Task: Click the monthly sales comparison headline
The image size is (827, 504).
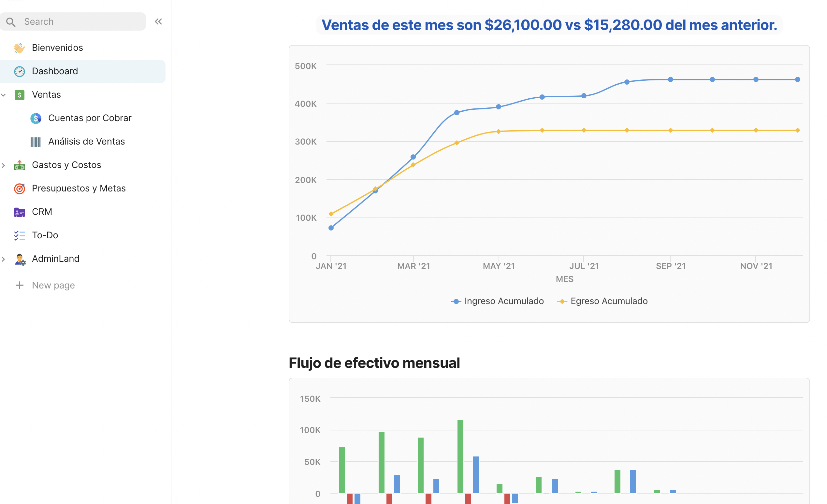Action: 549,25
